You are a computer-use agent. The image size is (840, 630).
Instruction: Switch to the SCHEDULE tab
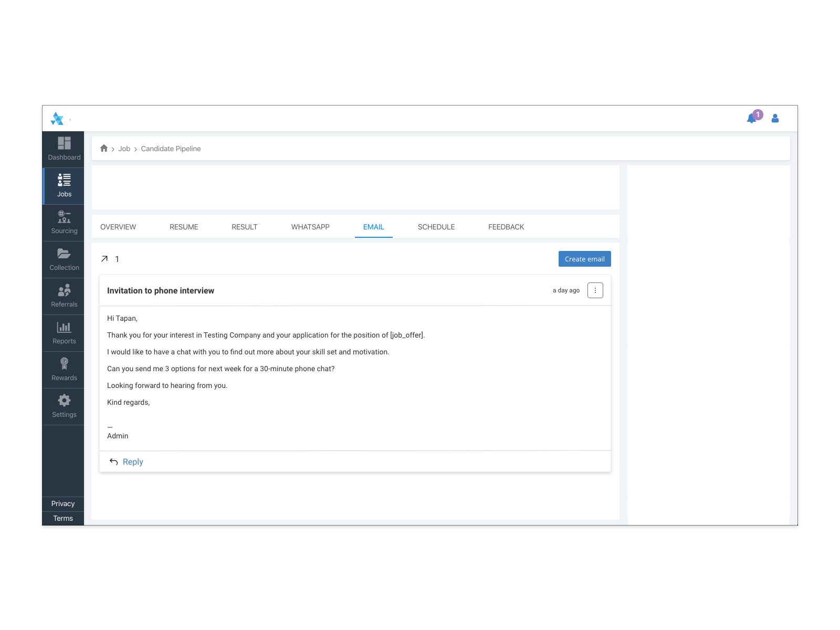(x=436, y=227)
